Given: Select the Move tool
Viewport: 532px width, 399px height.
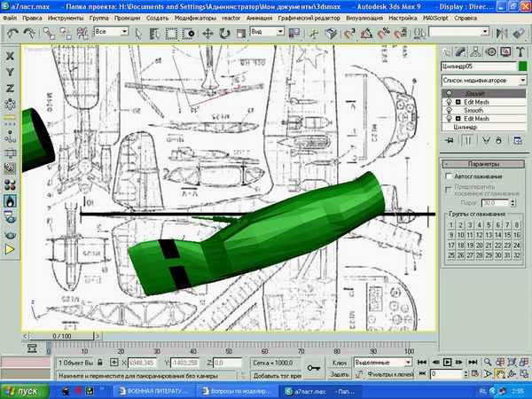Looking at the screenshot, I should click(207, 34).
